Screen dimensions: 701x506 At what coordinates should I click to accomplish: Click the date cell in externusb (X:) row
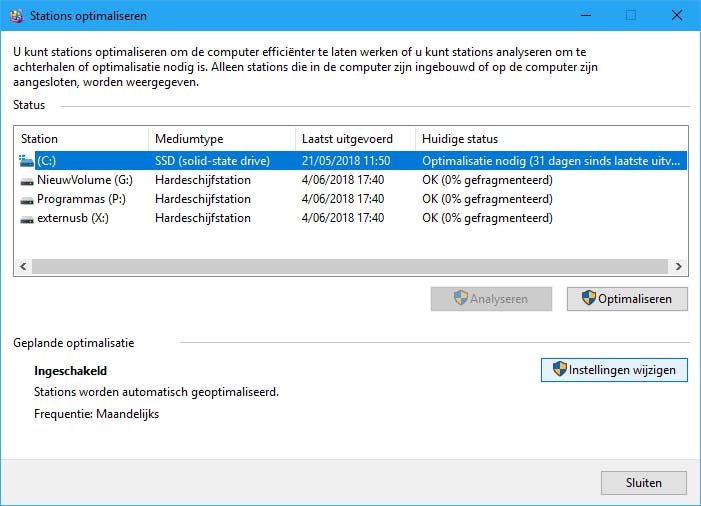(x=343, y=218)
